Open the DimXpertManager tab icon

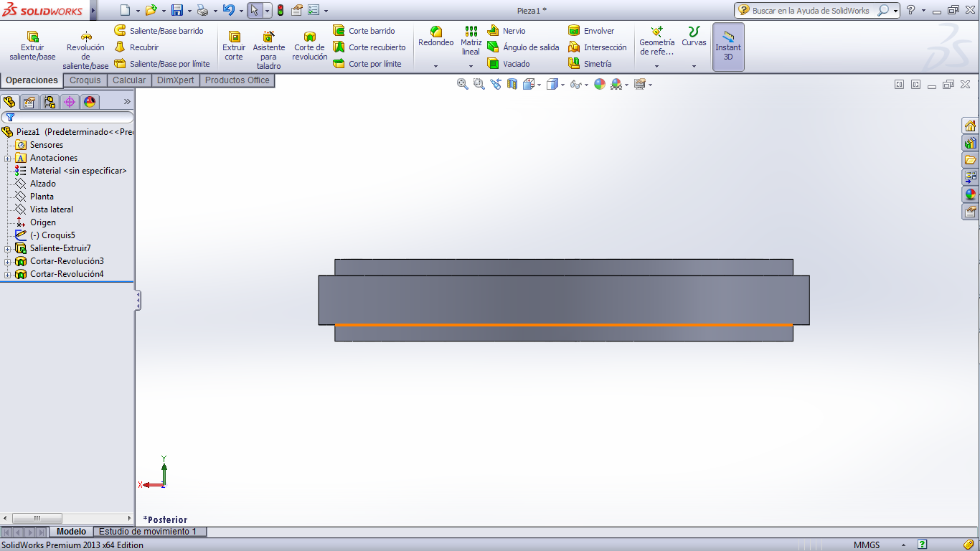pos(70,102)
